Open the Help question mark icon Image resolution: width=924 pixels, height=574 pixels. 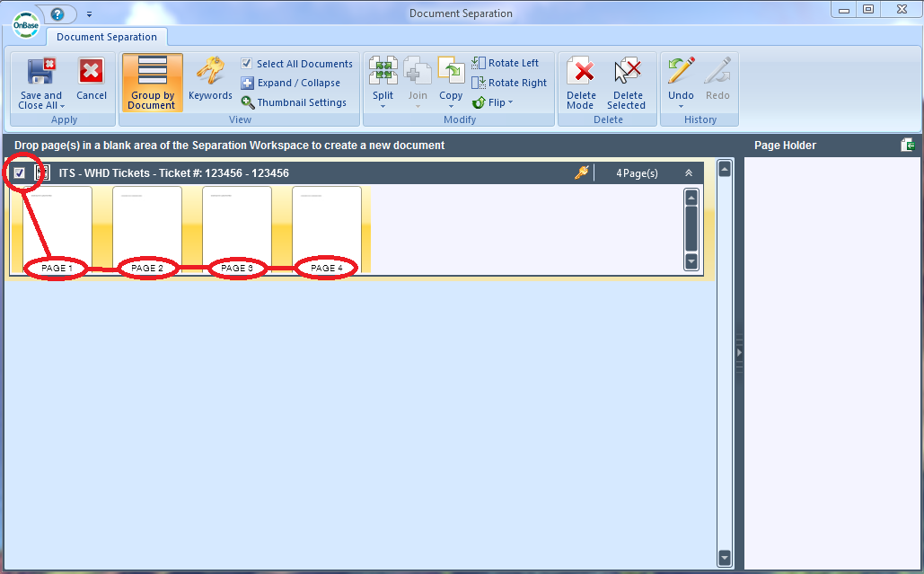click(57, 13)
